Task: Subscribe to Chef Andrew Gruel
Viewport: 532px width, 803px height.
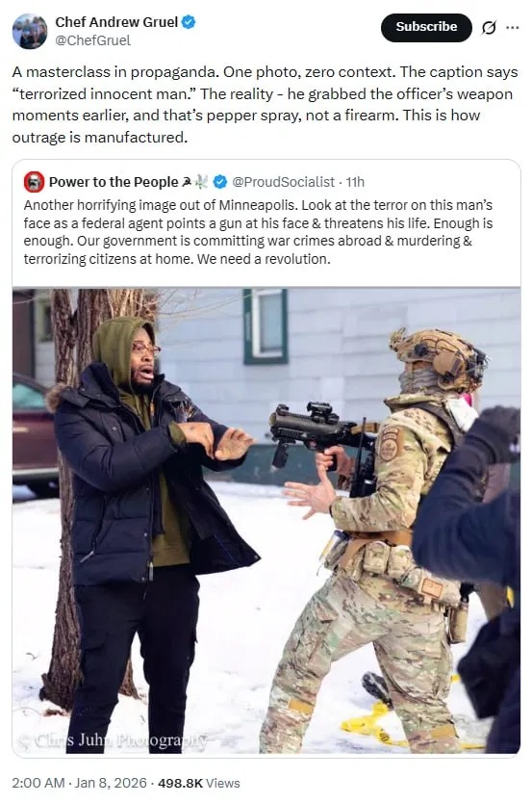Action: [x=426, y=28]
